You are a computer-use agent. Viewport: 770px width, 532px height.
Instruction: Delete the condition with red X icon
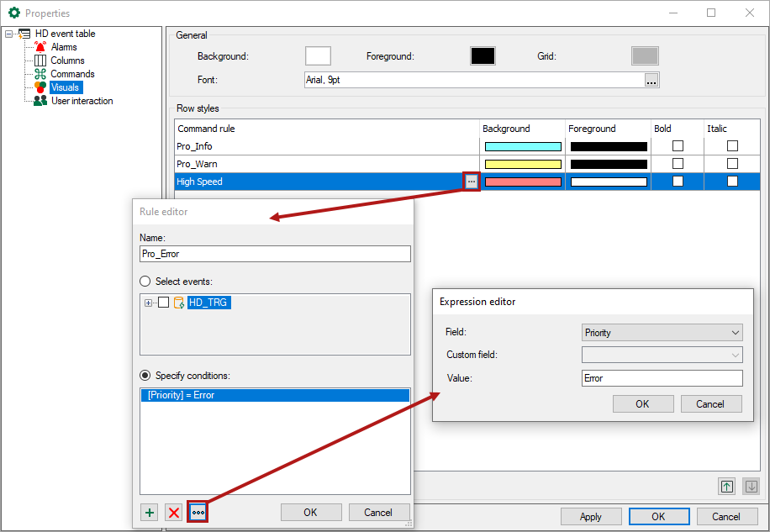[173, 513]
